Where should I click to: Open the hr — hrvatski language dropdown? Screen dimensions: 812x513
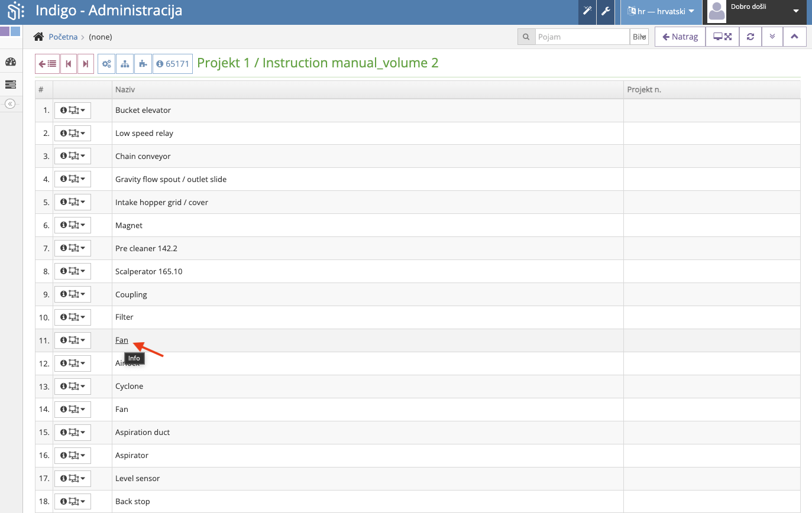661,11
